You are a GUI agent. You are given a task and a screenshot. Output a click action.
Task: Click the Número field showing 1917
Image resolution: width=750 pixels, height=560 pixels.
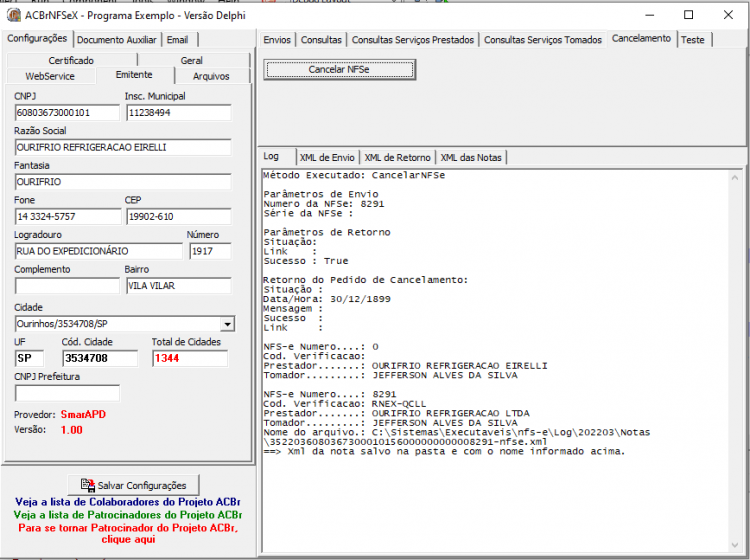point(210,251)
